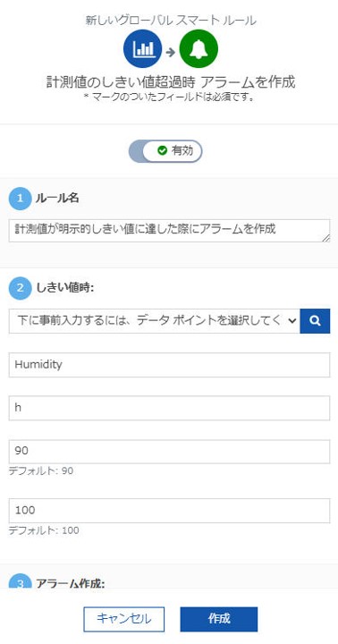The width and height of the screenshot is (338, 644).
Task: Click the blue measurement chart icon
Action: [142, 50]
